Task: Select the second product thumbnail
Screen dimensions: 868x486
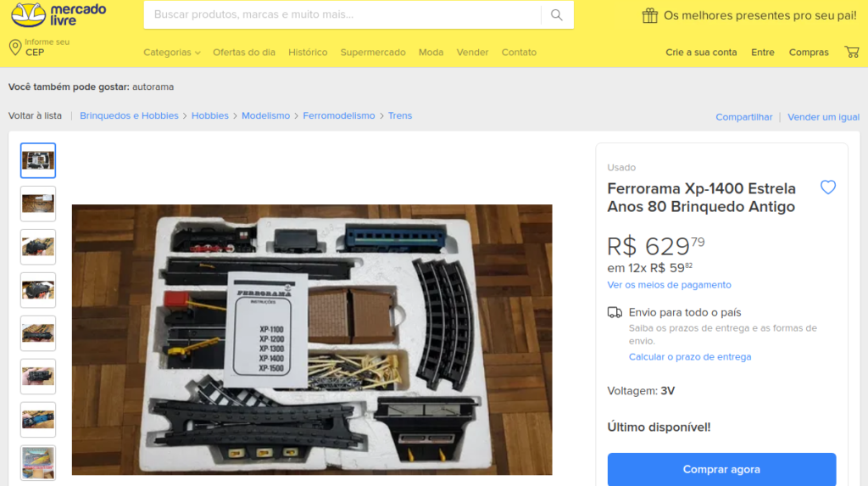Action: click(38, 204)
